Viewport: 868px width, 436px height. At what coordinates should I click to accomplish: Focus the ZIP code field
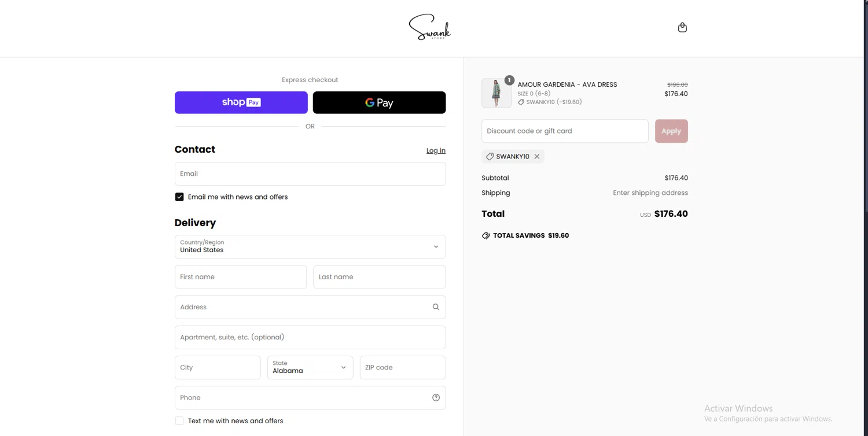click(x=403, y=368)
